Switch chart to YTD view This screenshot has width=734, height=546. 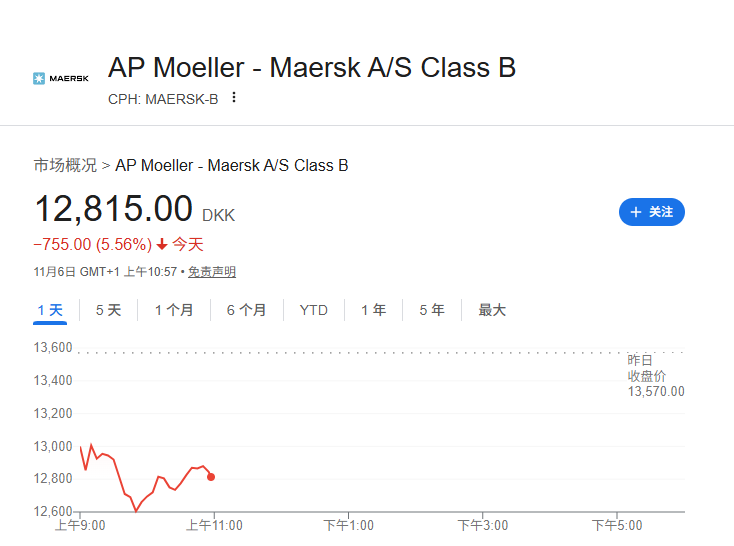coord(313,310)
